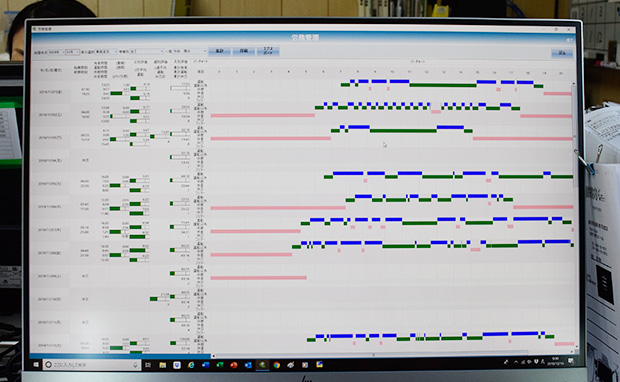Open Task View on the taskbar
This screenshot has height=382, width=620.
pos(148,365)
